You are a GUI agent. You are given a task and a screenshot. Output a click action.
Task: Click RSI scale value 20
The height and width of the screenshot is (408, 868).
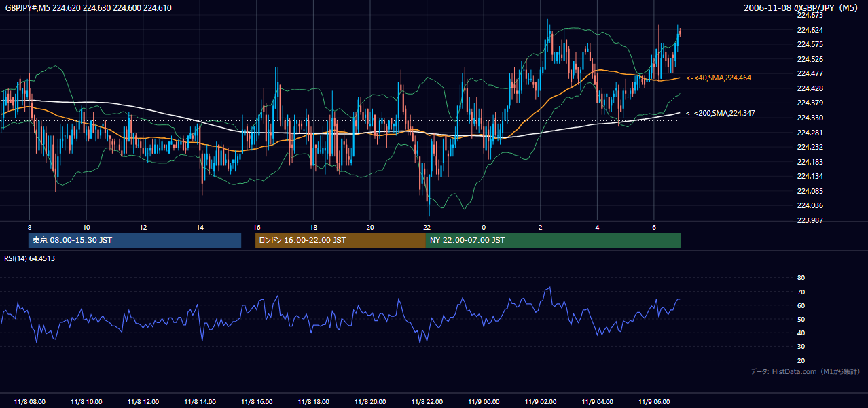tap(801, 360)
